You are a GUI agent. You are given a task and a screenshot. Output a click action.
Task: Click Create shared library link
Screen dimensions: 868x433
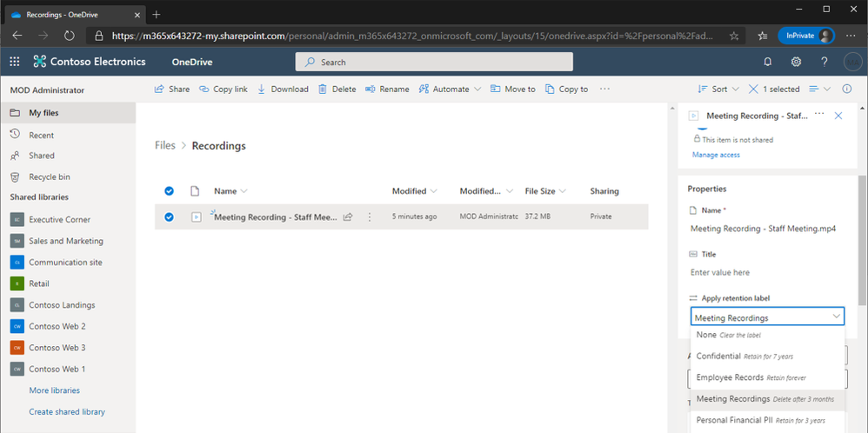(67, 412)
